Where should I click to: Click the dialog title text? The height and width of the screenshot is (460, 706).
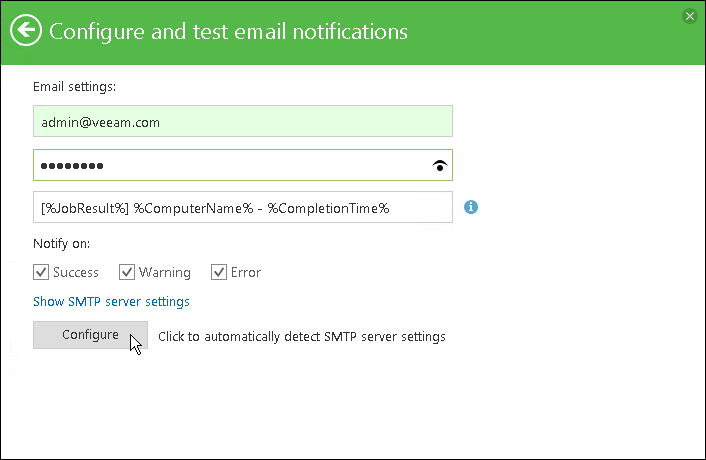pos(228,31)
